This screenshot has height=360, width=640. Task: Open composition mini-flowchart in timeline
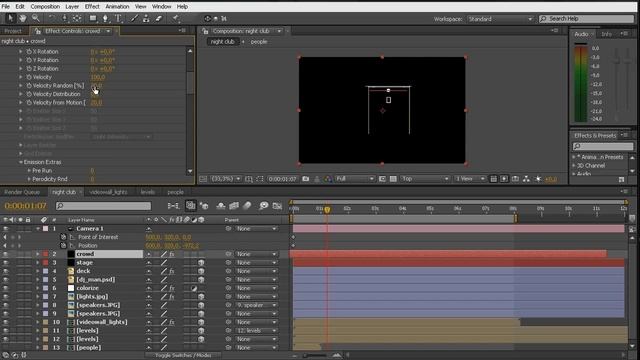(173, 206)
